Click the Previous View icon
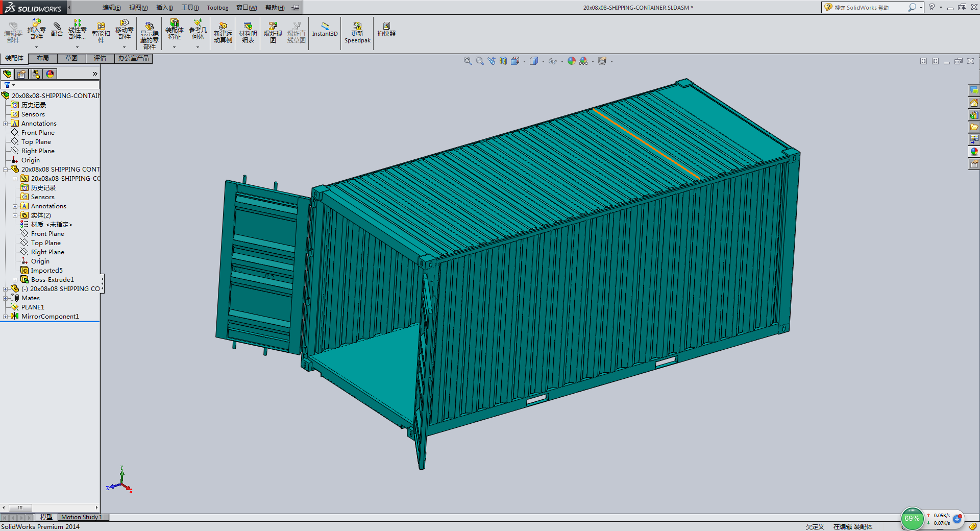The height and width of the screenshot is (531, 980). coord(491,61)
